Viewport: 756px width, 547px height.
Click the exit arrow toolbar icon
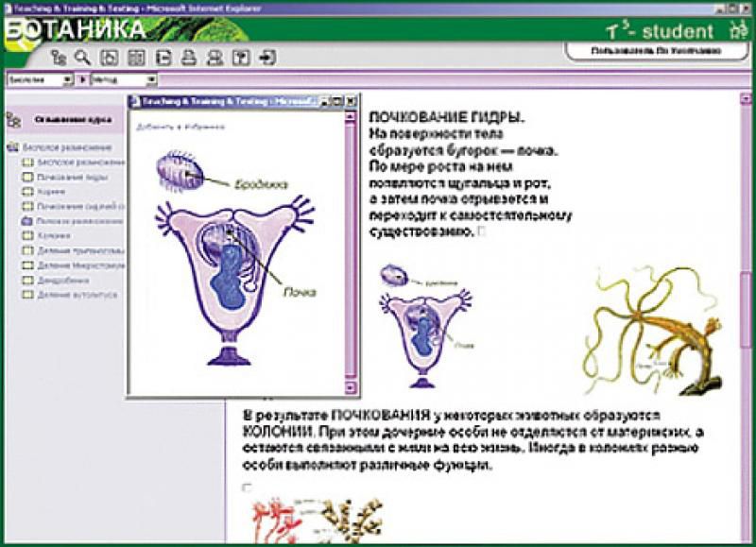(268, 57)
